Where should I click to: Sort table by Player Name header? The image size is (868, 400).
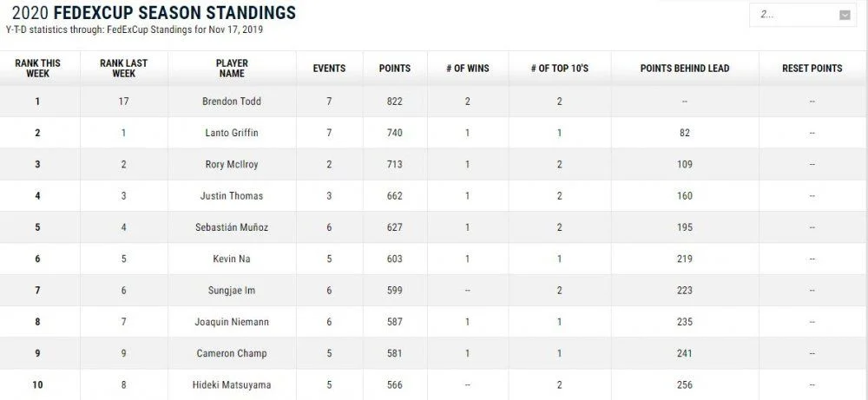pyautogui.click(x=232, y=68)
